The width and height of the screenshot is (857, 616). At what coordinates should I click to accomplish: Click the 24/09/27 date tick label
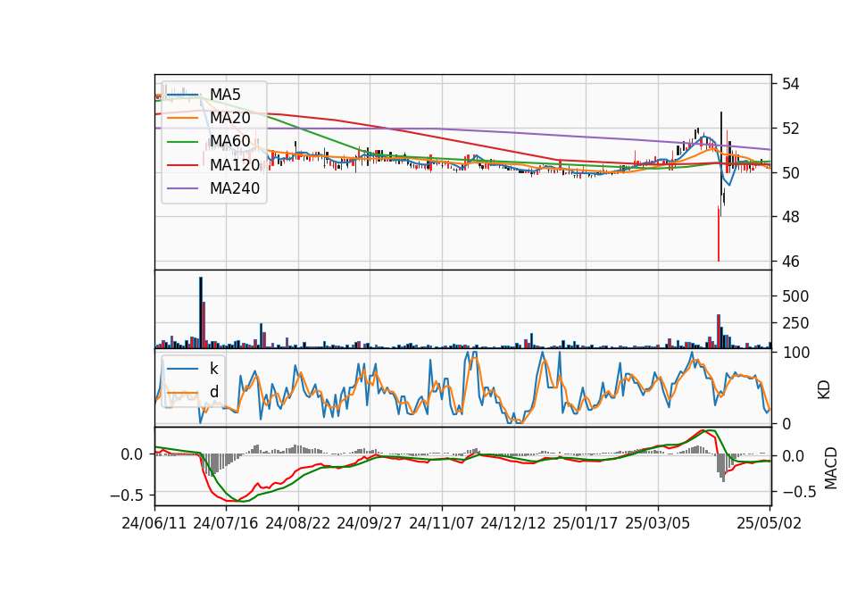(x=369, y=523)
